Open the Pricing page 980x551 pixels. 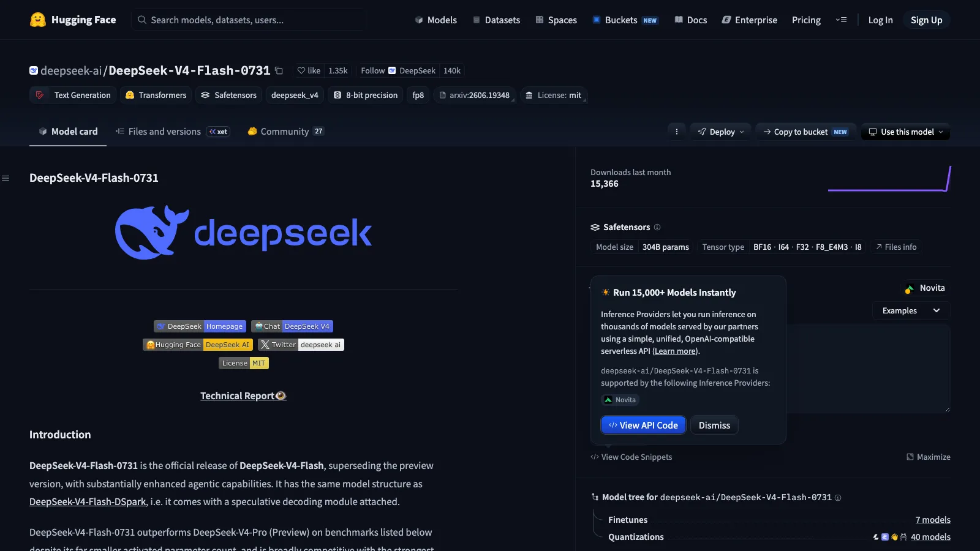pyautogui.click(x=806, y=20)
